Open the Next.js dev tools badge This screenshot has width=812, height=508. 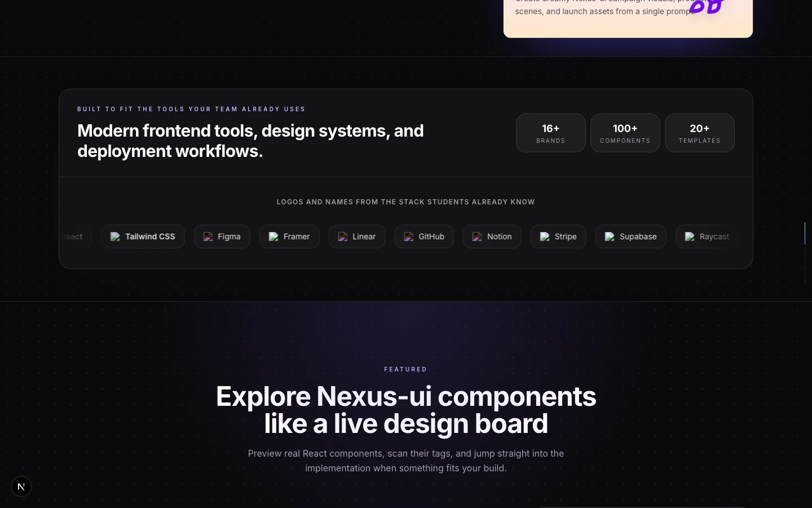(x=21, y=487)
